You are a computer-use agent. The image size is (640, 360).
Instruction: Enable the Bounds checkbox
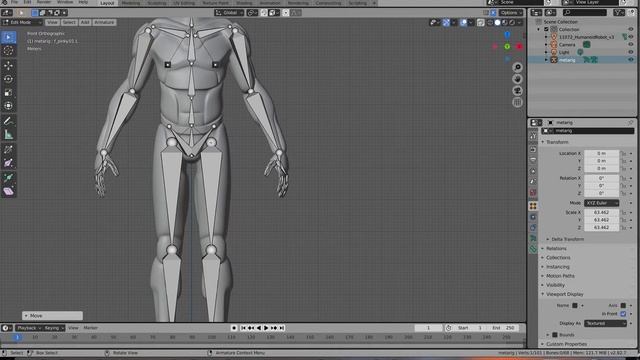click(x=555, y=335)
